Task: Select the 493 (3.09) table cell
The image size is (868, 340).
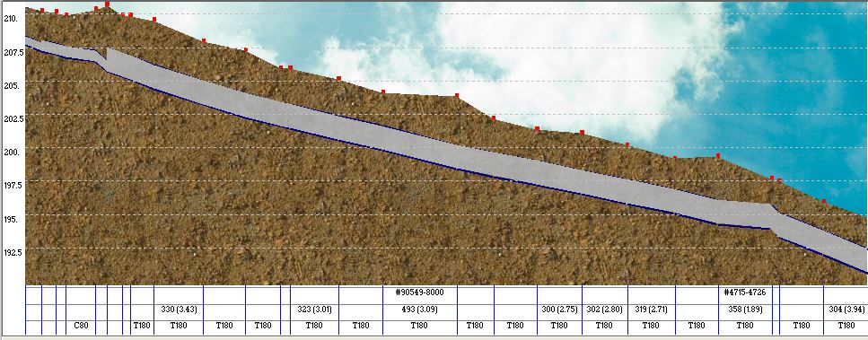Action: pos(419,309)
